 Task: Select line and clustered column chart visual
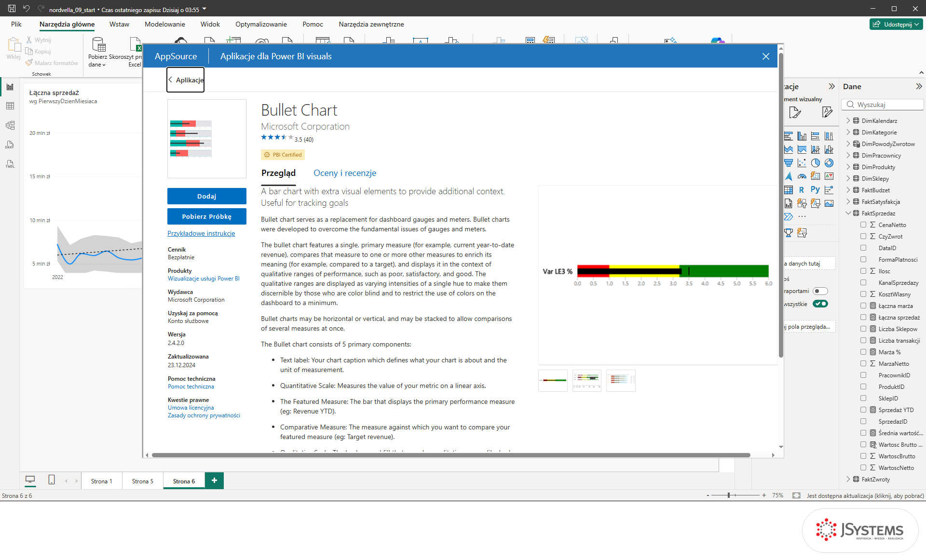tap(829, 149)
